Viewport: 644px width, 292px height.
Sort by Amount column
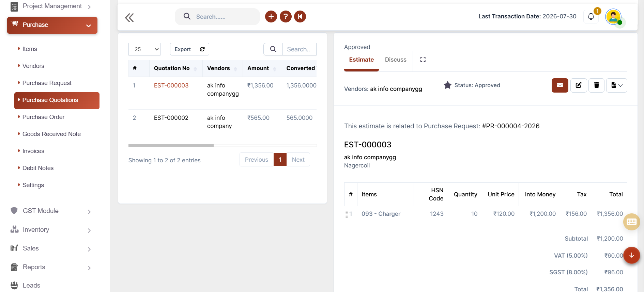coord(262,68)
